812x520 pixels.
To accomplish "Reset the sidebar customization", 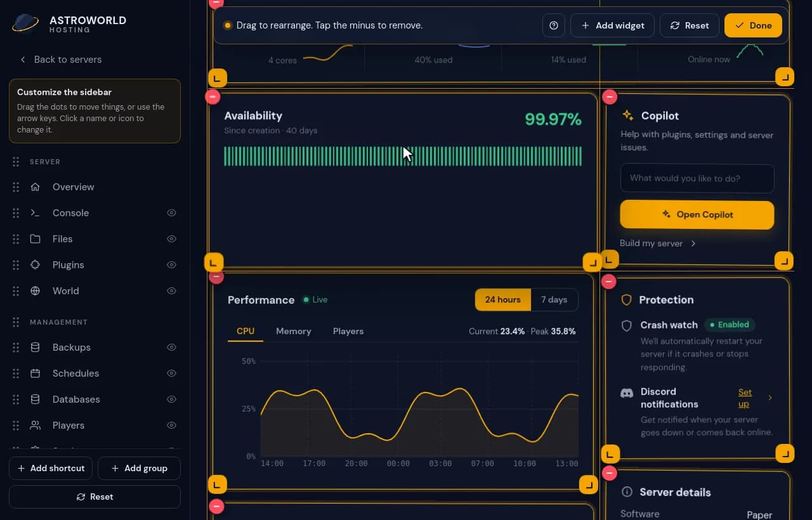I will [95, 497].
